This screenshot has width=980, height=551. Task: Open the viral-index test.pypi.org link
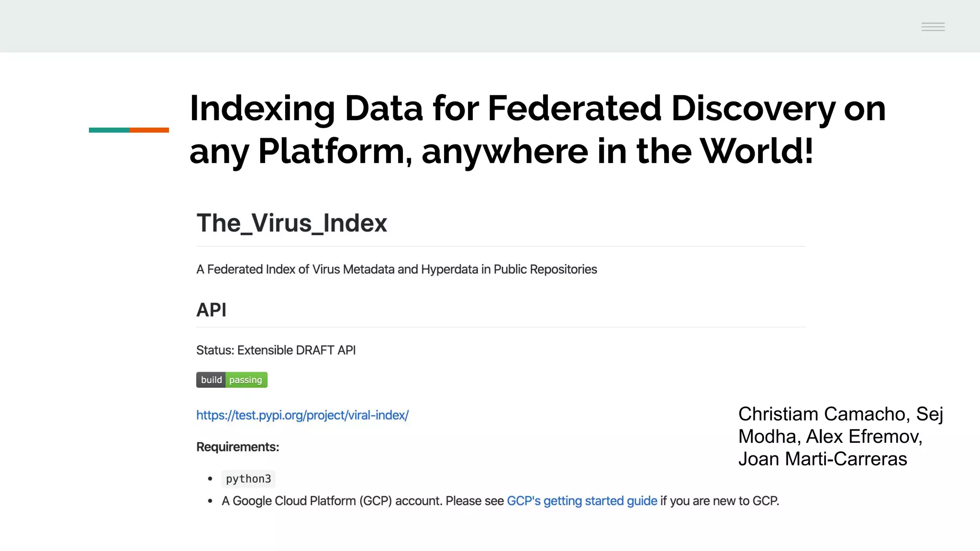[x=302, y=415]
